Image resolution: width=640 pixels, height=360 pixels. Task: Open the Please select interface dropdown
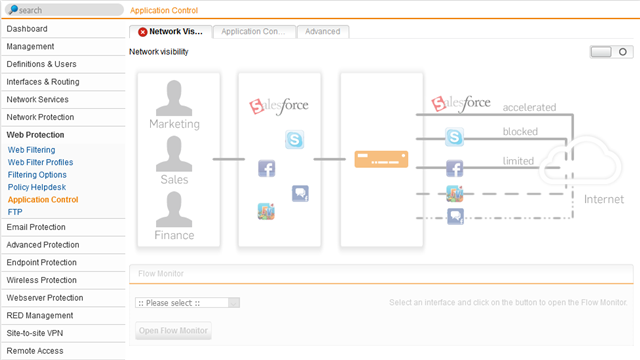point(187,303)
